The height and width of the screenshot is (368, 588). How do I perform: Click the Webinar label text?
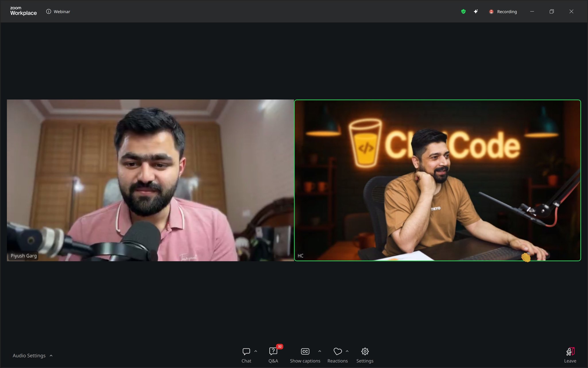pyautogui.click(x=62, y=11)
